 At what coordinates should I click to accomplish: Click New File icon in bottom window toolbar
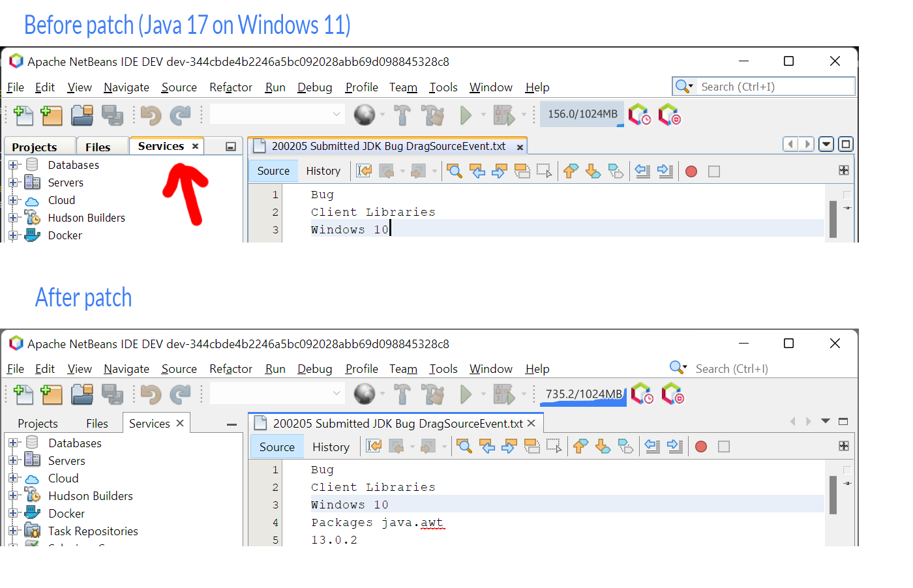coord(24,394)
